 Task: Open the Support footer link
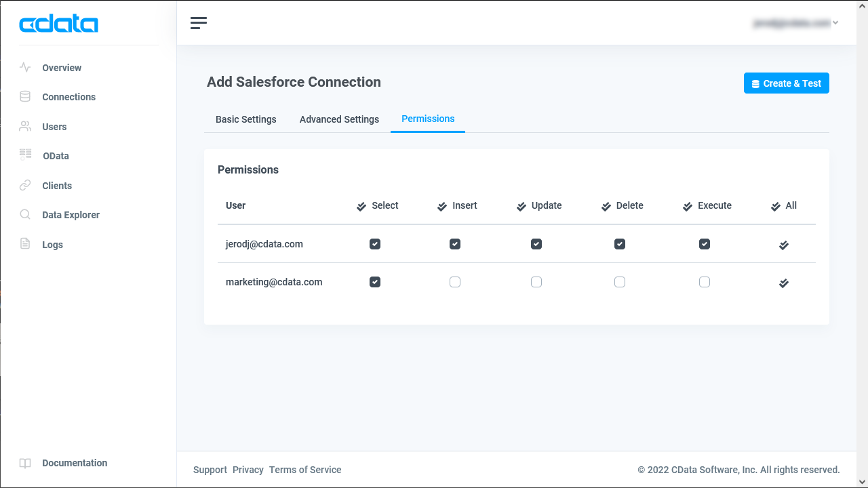[210, 470]
